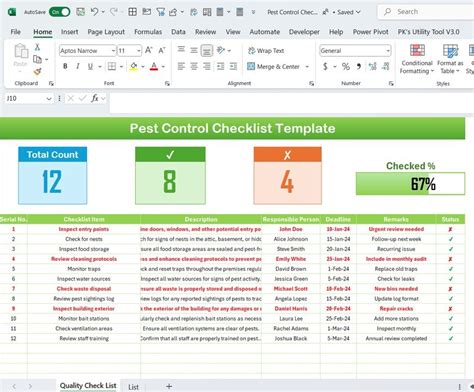Screen dimensions: 474x392
Task: Click the Percent Style icon
Action: click(x=346, y=67)
